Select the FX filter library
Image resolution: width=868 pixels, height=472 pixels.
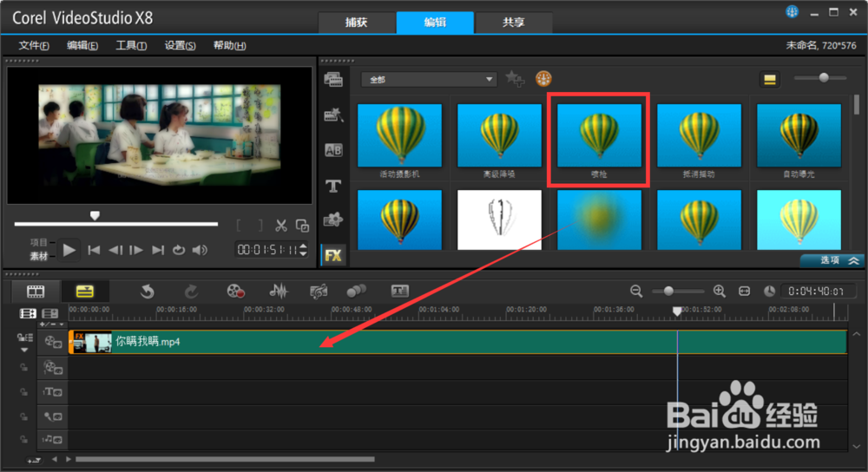click(333, 255)
